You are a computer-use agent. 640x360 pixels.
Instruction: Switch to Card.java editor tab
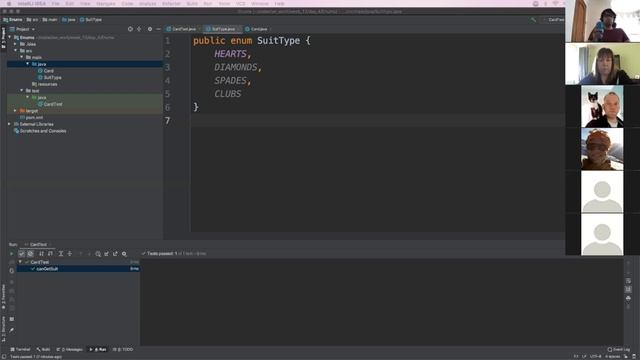pyautogui.click(x=257, y=29)
